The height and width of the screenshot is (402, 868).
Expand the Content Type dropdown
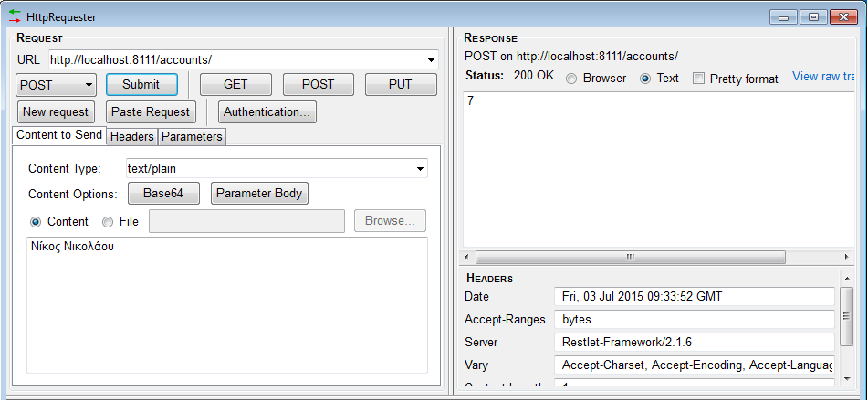pyautogui.click(x=420, y=169)
